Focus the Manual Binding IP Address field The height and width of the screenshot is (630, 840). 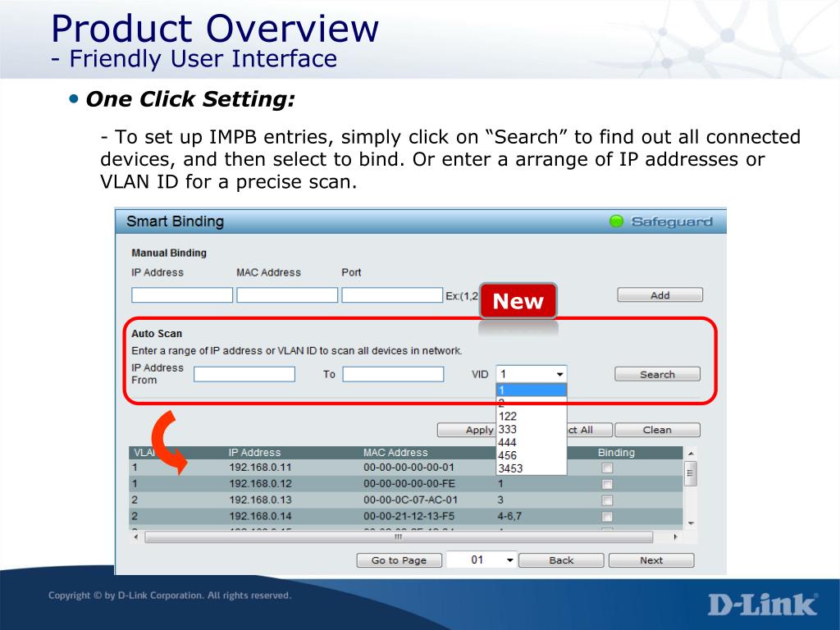pos(182,294)
